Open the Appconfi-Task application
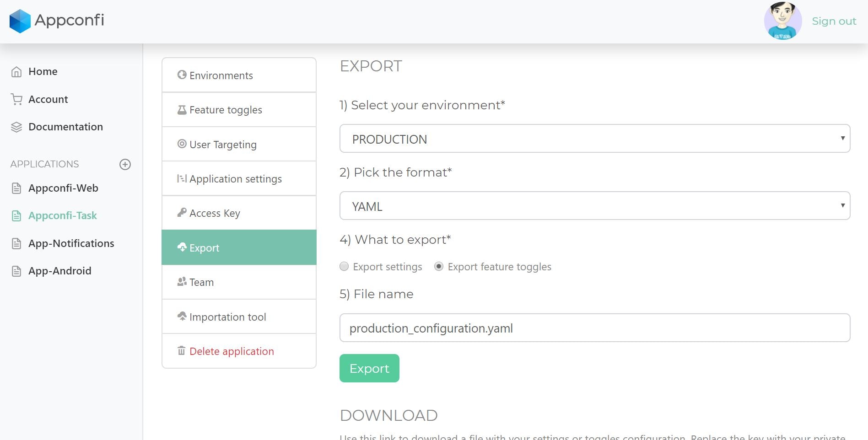868x440 pixels. (63, 215)
